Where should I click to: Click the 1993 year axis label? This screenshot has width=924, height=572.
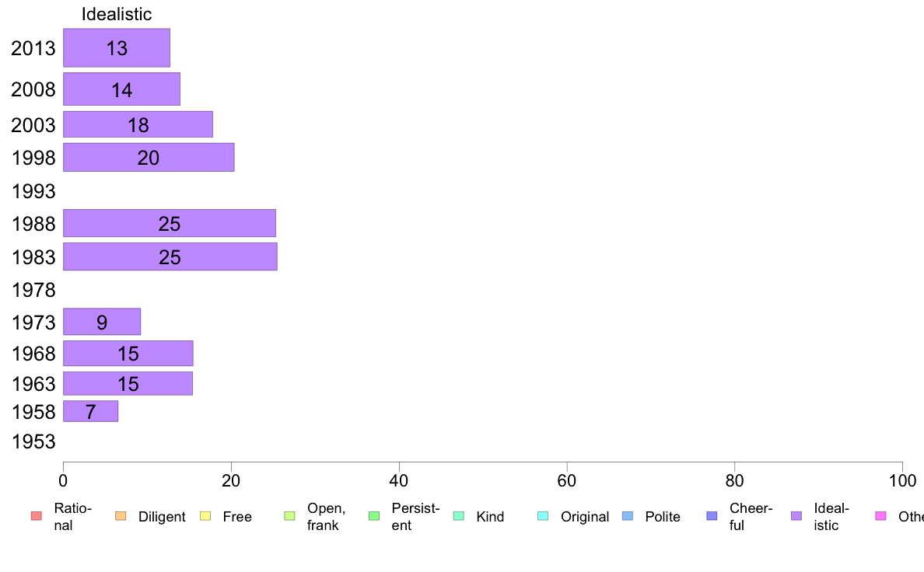[33, 191]
